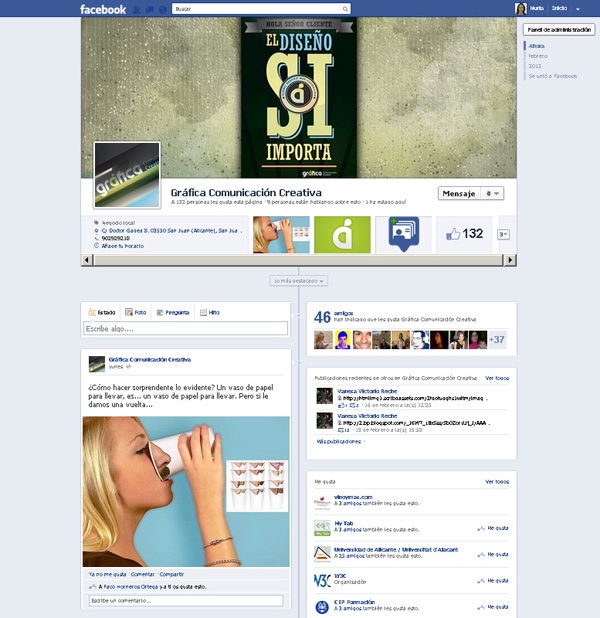This screenshot has width=600, height=618.
Task: Open the post author avatar thumbnail
Action: (97, 364)
